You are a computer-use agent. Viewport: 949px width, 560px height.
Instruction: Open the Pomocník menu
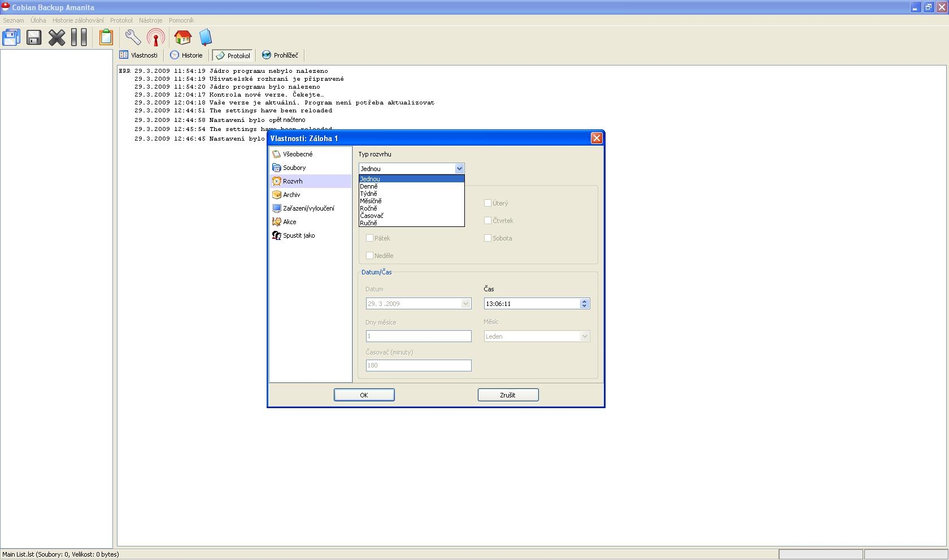[x=181, y=20]
